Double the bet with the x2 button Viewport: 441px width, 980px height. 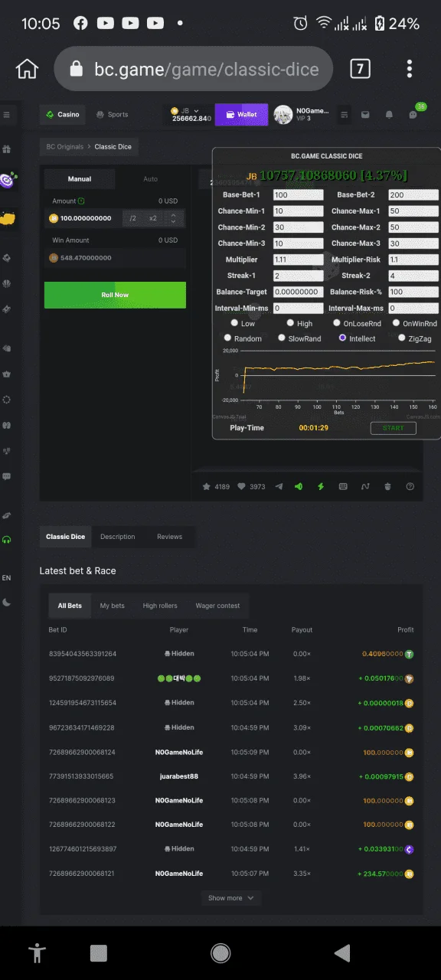click(x=153, y=218)
